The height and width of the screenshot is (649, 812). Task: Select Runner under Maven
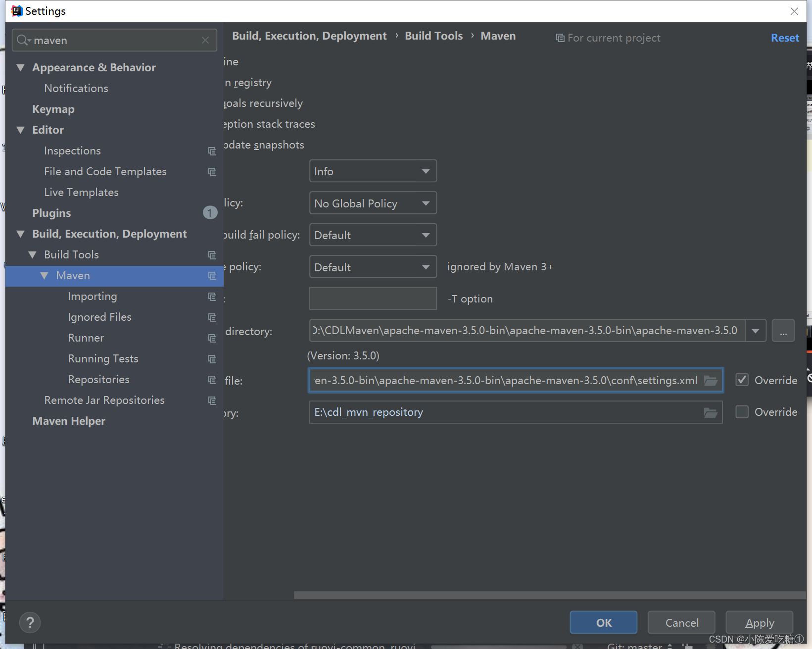tap(86, 338)
